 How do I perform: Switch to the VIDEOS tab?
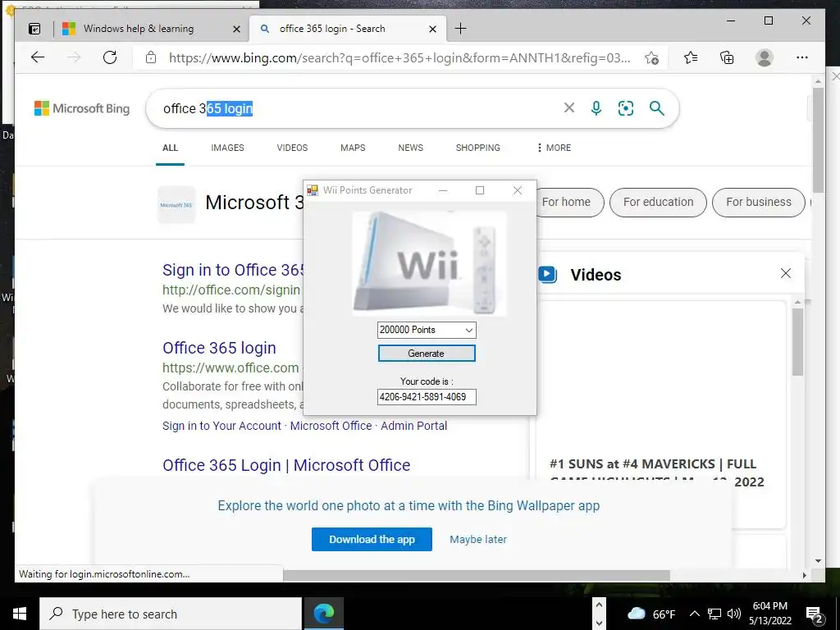point(292,148)
